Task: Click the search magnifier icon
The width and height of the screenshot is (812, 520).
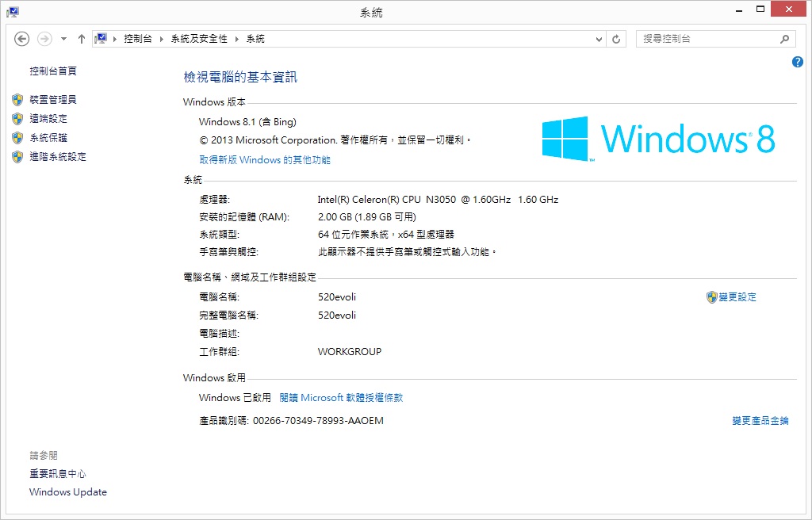Action: click(x=785, y=39)
